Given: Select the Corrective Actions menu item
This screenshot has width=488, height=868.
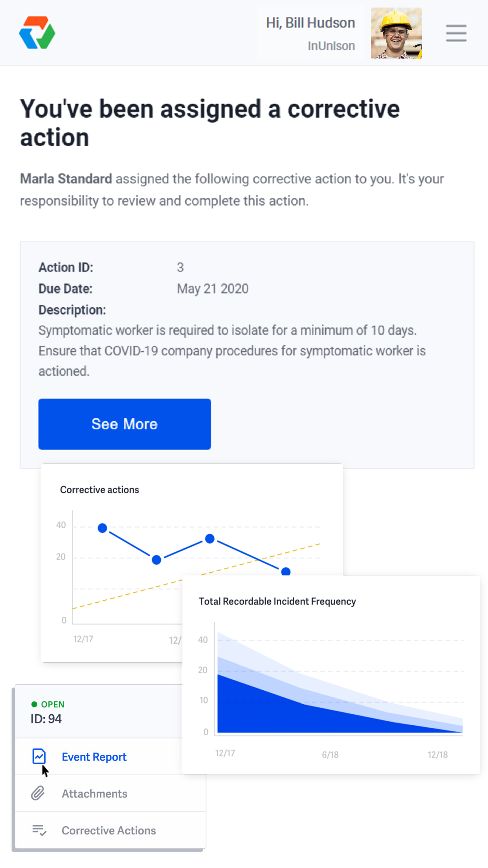Looking at the screenshot, I should pos(108,830).
